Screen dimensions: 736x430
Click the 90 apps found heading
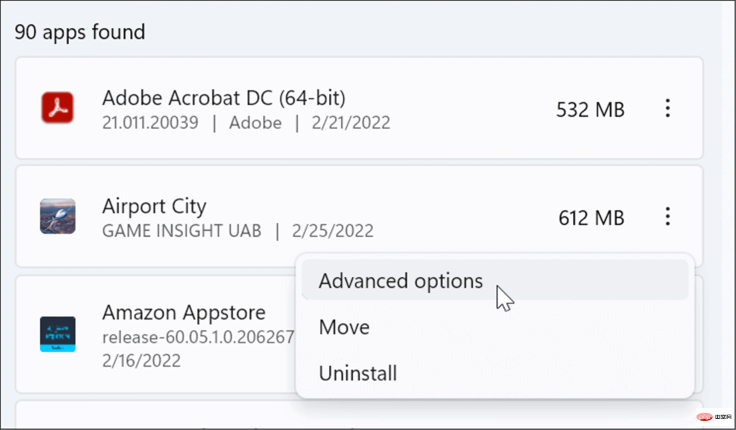[x=80, y=32]
